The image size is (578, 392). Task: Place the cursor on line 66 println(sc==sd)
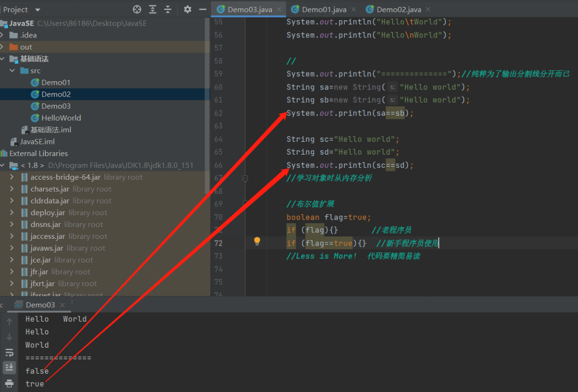coord(350,165)
